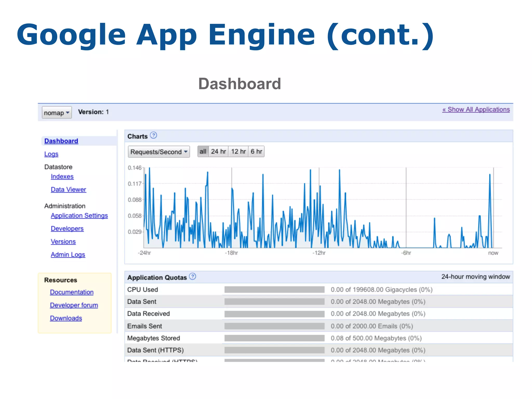Set chart range to 6 hr
Screen dimensions: 532x399
tap(256, 151)
